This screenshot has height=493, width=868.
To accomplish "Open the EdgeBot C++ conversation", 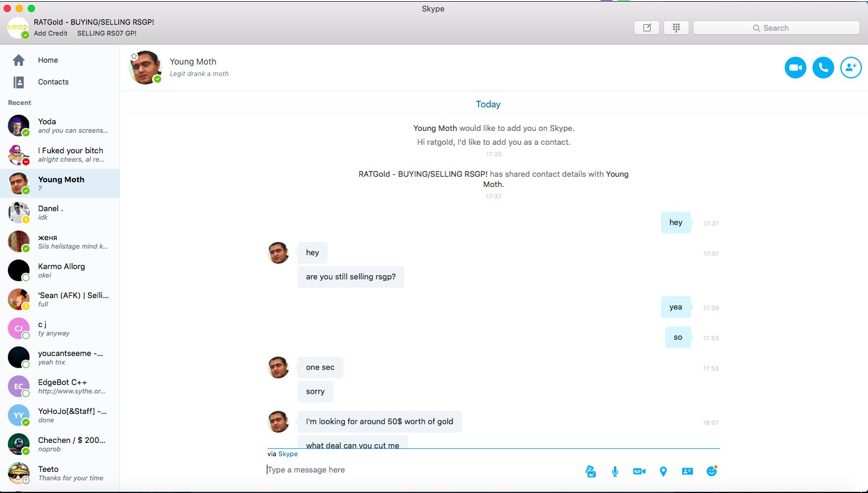I will point(60,386).
